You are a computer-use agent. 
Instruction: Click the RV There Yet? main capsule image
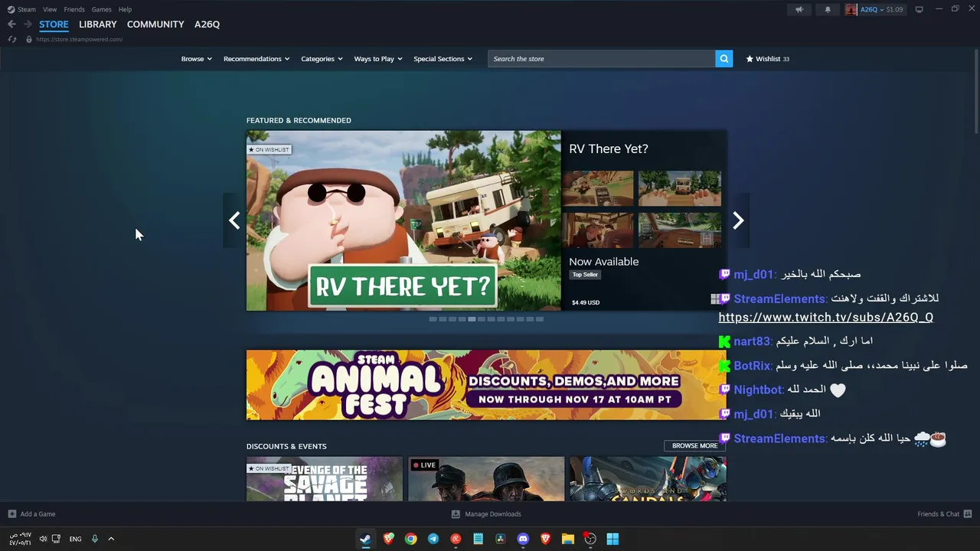(x=403, y=220)
